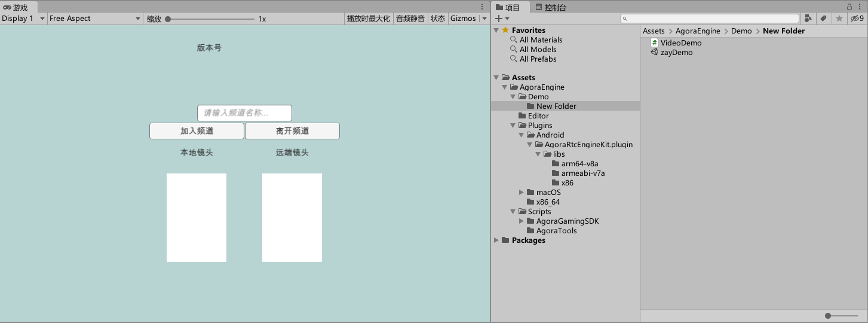Image resolution: width=868 pixels, height=323 pixels.
Task: Click the AgoraTools folder icon
Action: coord(530,230)
